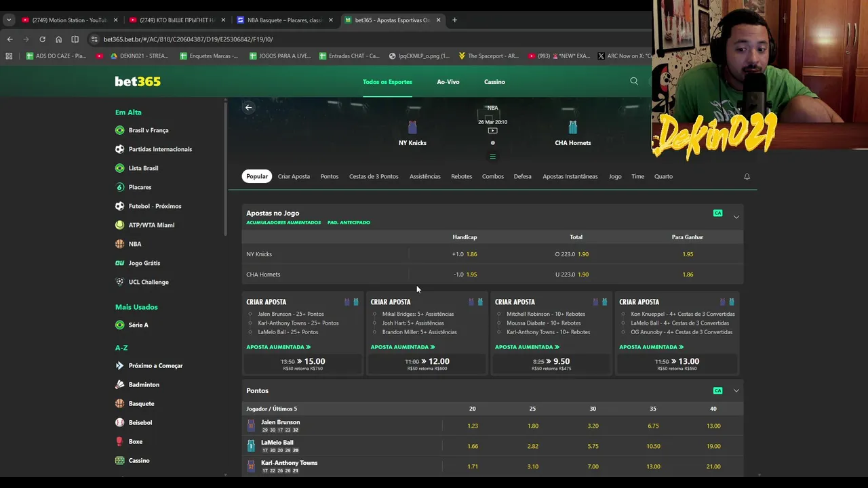Add the 13.00 boosted Cestas de 3 bet
868x488 pixels.
coord(676,364)
